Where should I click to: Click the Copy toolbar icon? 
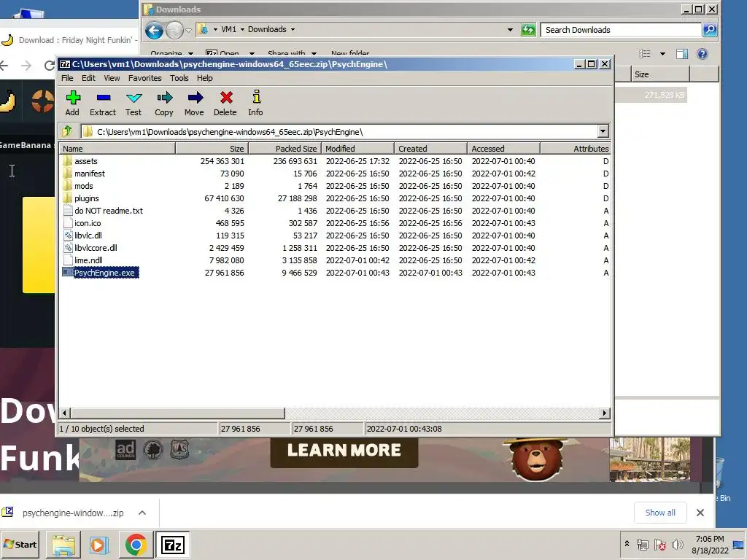[164, 103]
